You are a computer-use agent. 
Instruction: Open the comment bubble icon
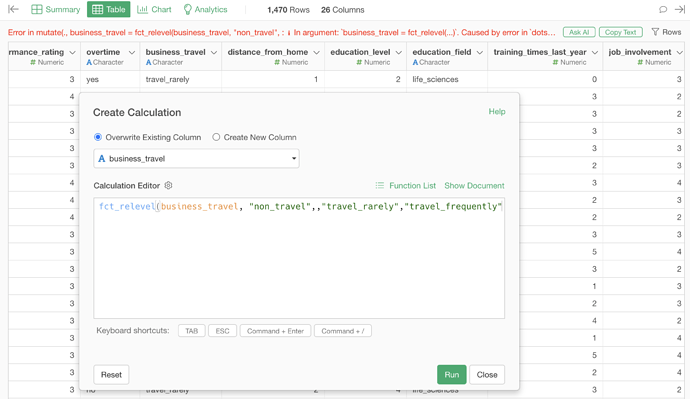coord(663,9)
